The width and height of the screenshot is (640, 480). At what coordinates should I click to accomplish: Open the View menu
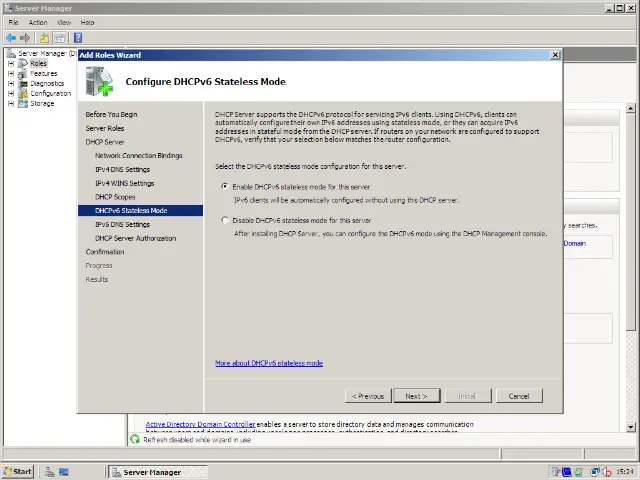(64, 22)
